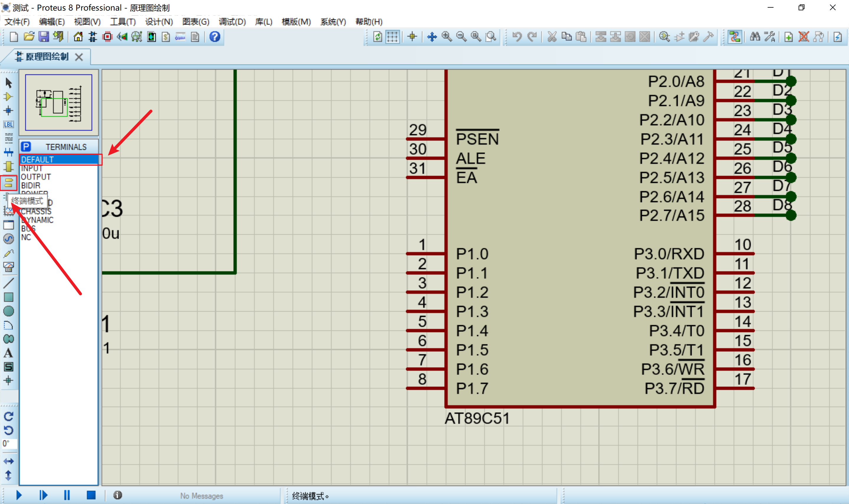Click the Zoom In magnifier icon
This screenshot has width=849, height=504.
tap(447, 37)
